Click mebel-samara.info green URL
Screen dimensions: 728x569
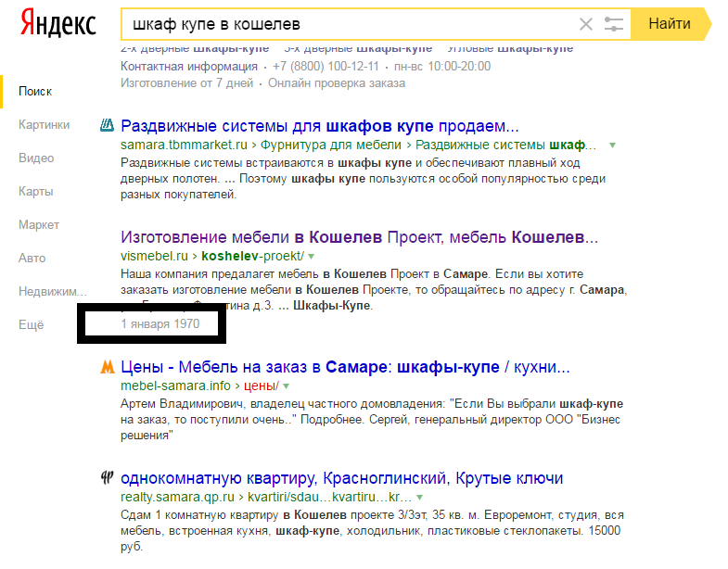175,386
